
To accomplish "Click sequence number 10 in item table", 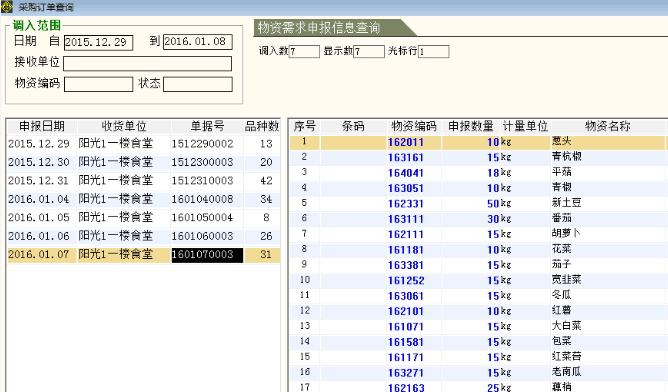I will click(305, 280).
